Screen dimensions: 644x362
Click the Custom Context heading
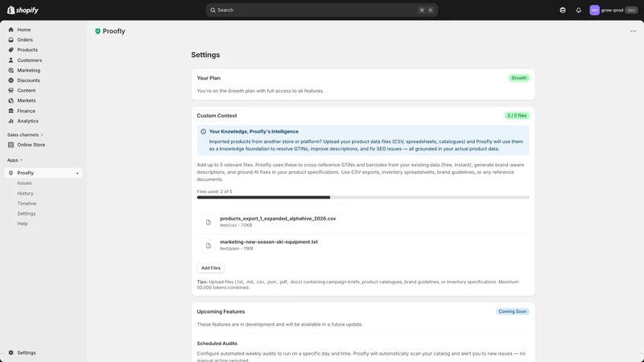click(217, 116)
